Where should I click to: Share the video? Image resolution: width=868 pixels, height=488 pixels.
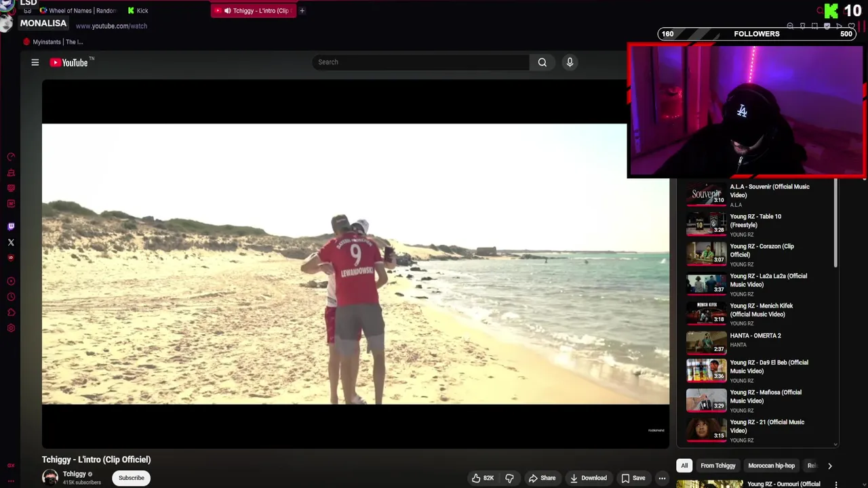(542, 478)
